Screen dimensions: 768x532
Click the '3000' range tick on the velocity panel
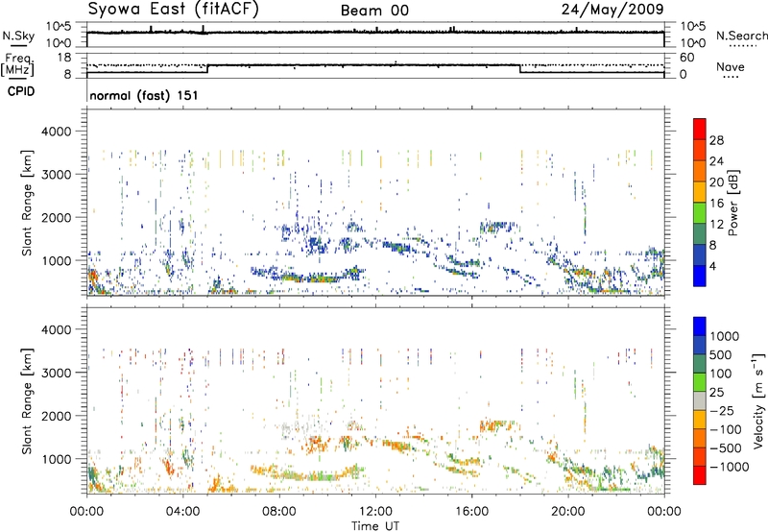coord(56,373)
